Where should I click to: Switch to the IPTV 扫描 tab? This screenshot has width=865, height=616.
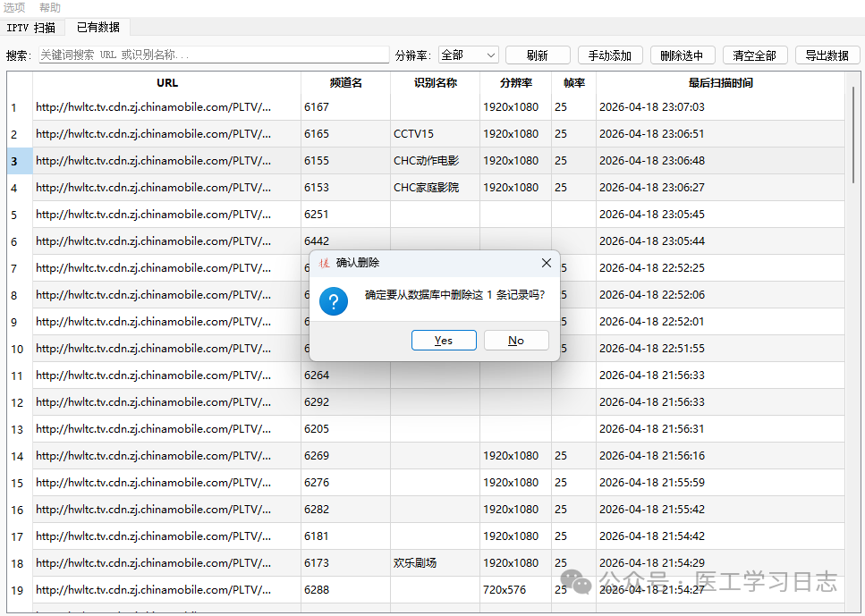coord(31,28)
